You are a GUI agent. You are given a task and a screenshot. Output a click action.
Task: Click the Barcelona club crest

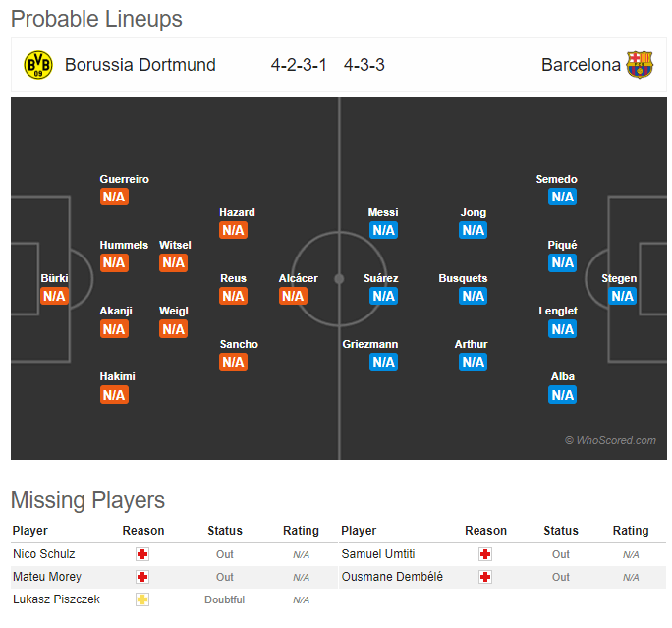click(x=640, y=65)
